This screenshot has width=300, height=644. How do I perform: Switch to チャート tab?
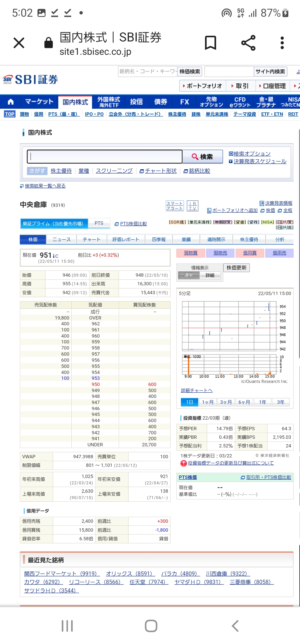(x=91, y=239)
